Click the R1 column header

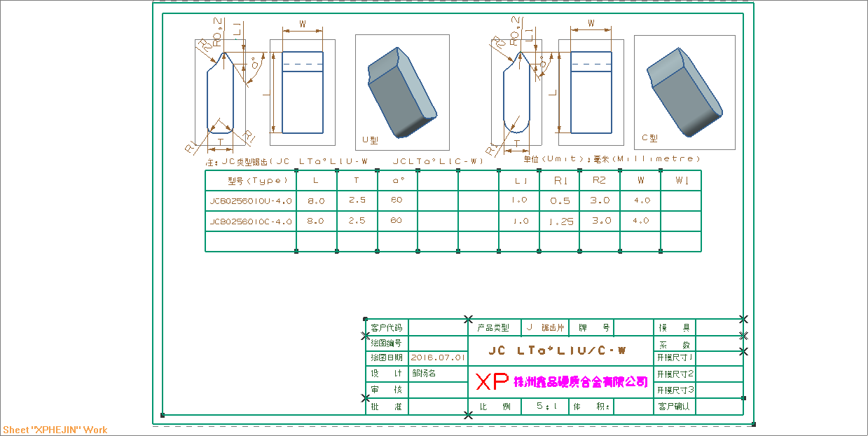560,181
